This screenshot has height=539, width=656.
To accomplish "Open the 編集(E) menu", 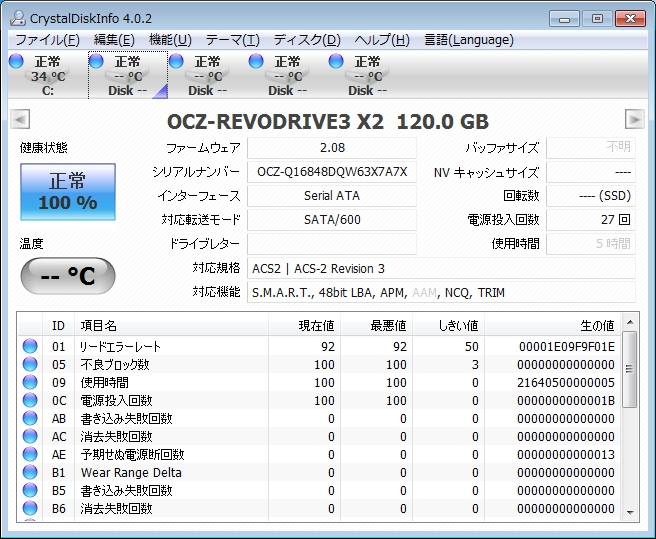I will pyautogui.click(x=114, y=40).
